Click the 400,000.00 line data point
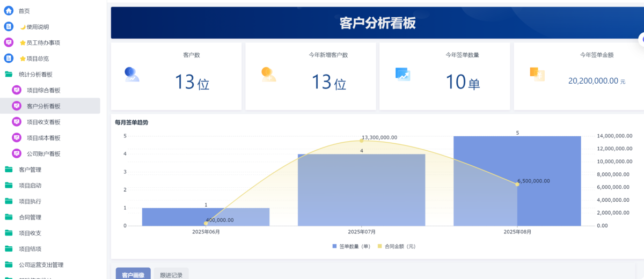Image resolution: width=644 pixels, height=279 pixels. tap(206, 223)
